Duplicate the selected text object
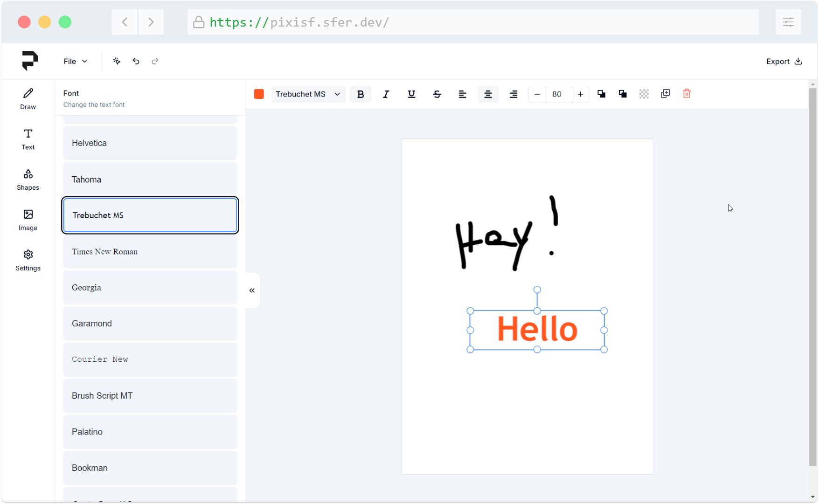 pyautogui.click(x=666, y=94)
